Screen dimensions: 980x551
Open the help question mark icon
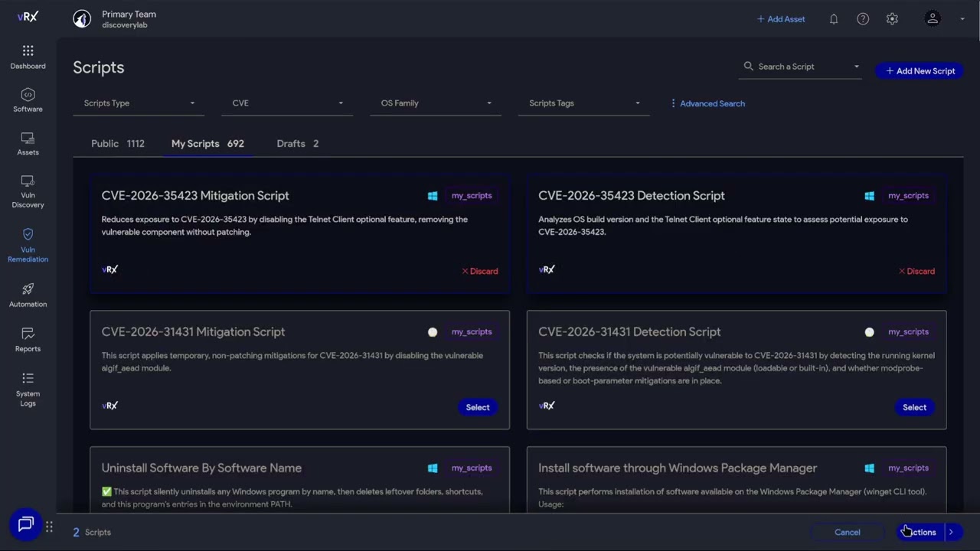coord(863,19)
